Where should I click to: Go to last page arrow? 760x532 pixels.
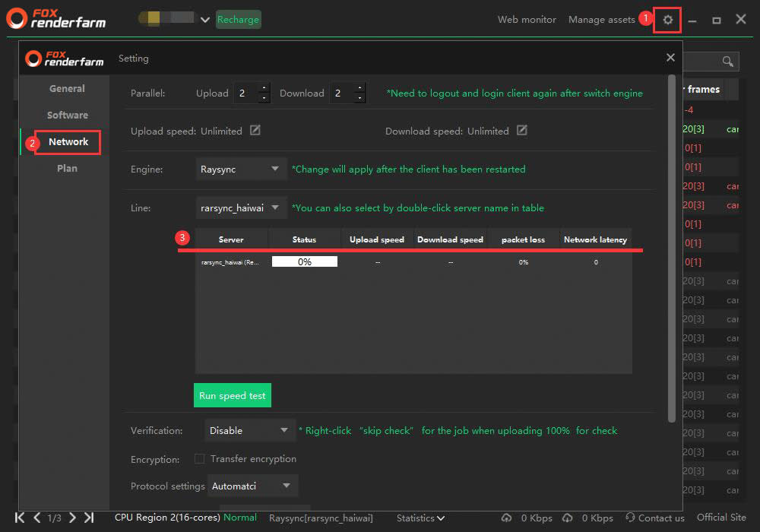pyautogui.click(x=89, y=518)
